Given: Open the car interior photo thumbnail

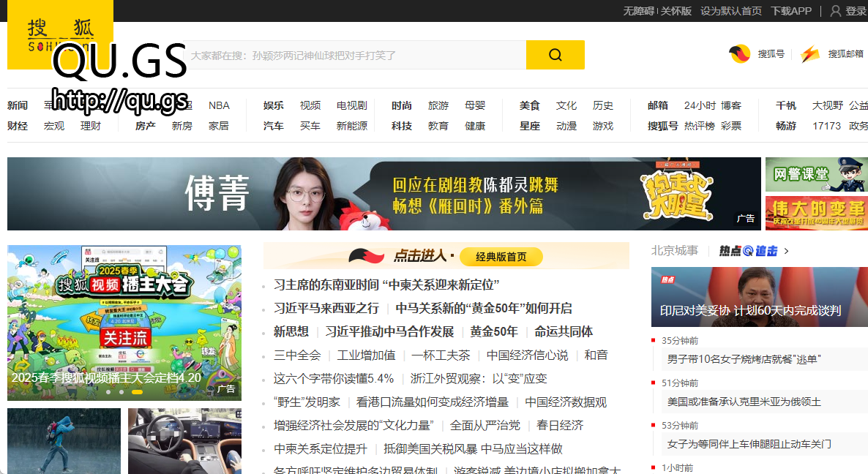Looking at the screenshot, I should click(184, 441).
